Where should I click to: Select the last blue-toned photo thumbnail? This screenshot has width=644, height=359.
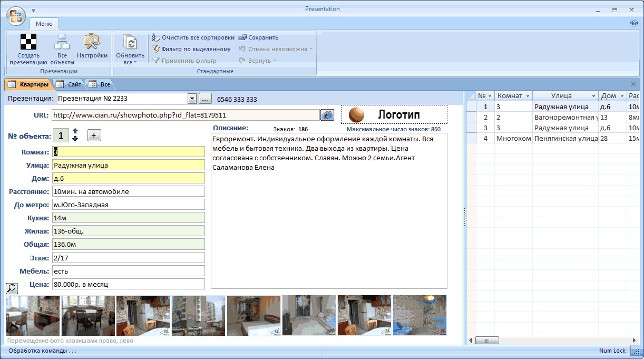point(419,315)
